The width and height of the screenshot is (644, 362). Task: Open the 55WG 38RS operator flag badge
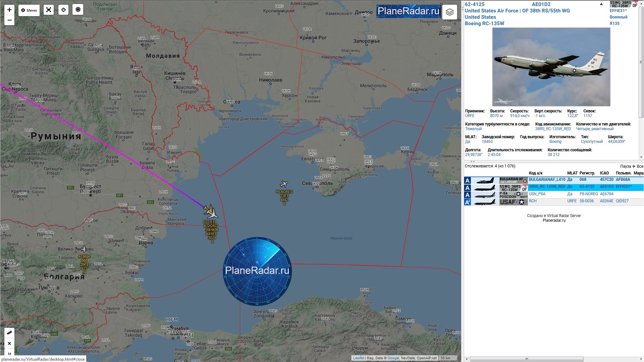624,4
